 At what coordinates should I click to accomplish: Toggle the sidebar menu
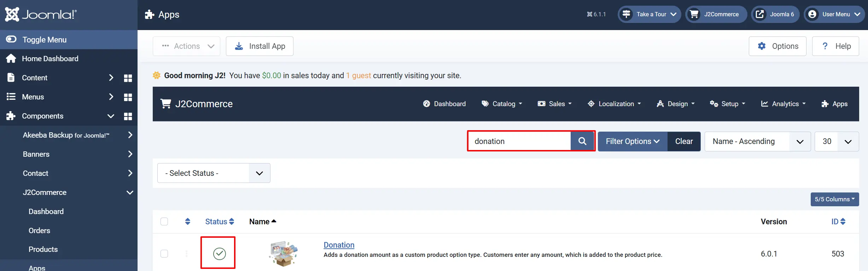(x=69, y=40)
